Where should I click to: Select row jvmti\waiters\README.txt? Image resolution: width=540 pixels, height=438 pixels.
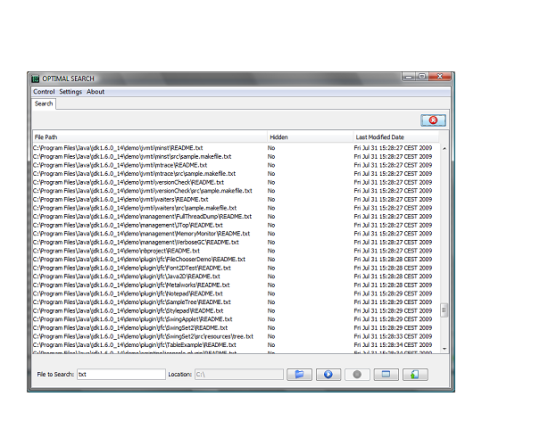pyautogui.click(x=236, y=199)
